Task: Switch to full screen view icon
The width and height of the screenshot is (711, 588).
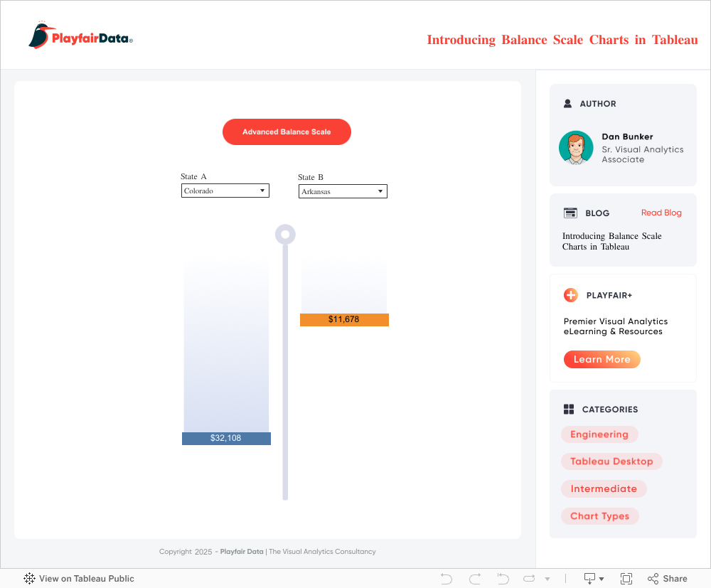Action: click(x=626, y=579)
